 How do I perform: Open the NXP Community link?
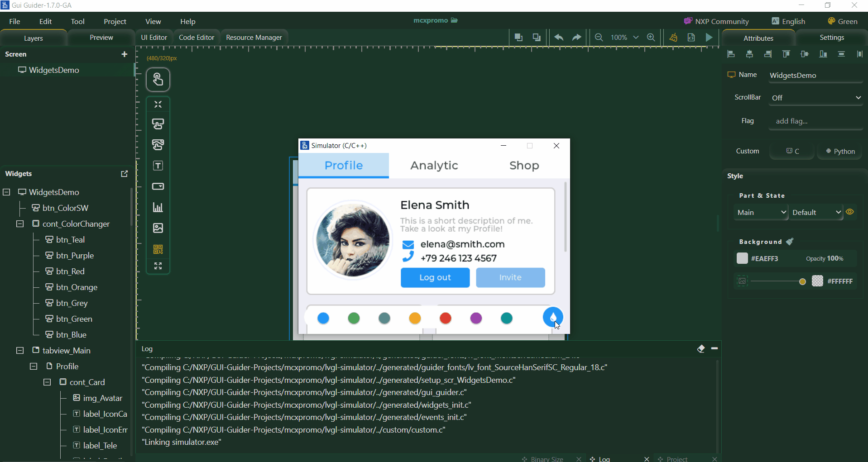(x=716, y=21)
